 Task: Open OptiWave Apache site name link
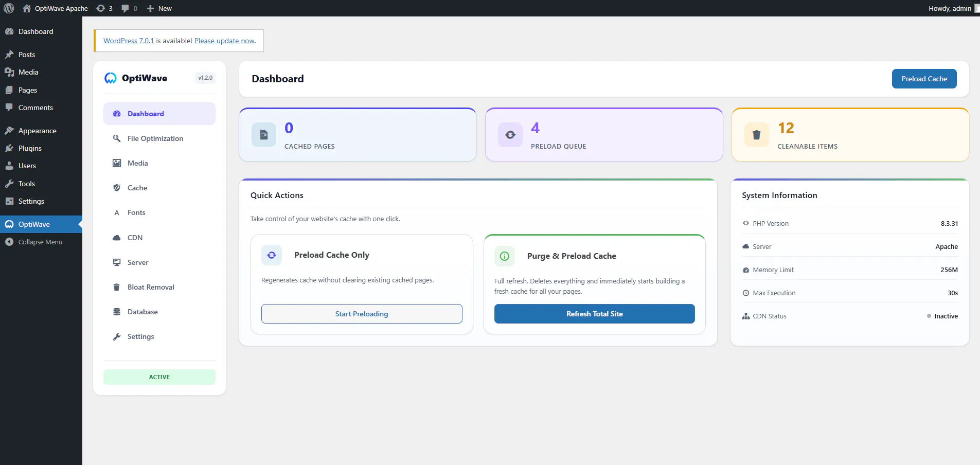click(56, 8)
